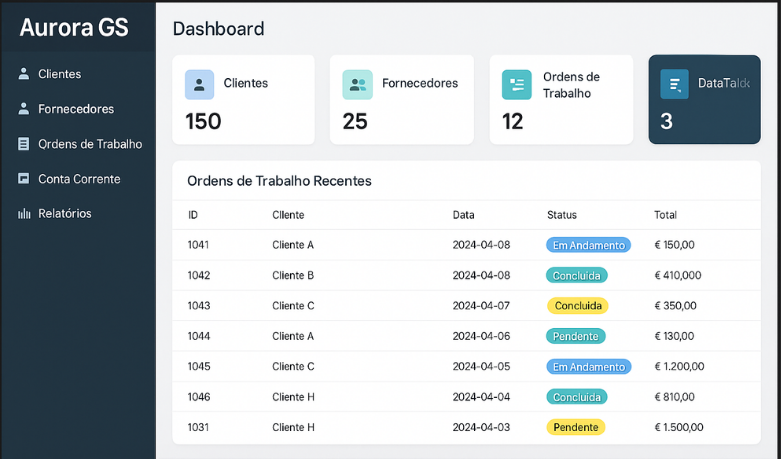
Task: Click Em Andamento badge for order 1041
Action: (588, 245)
